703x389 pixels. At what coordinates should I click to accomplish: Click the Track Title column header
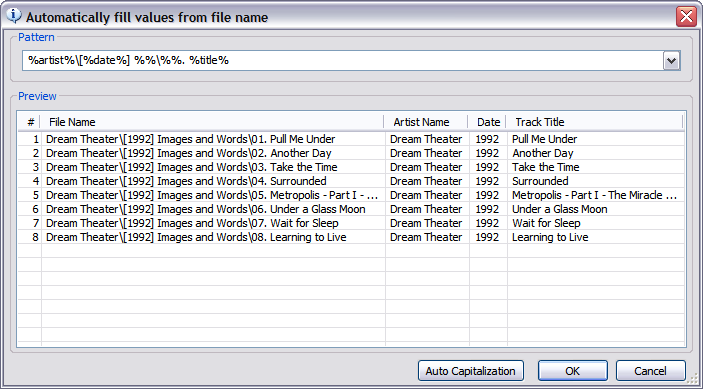click(x=595, y=122)
